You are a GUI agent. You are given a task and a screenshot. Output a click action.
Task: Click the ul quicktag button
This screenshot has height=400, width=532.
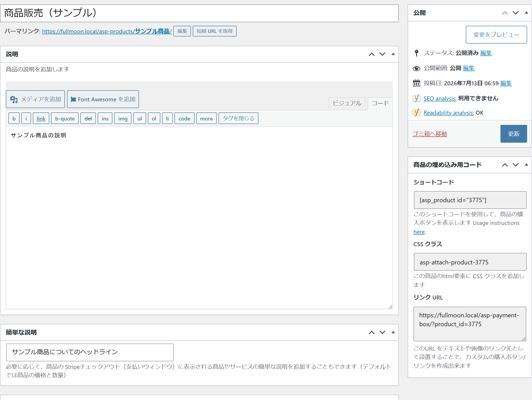[140, 118]
